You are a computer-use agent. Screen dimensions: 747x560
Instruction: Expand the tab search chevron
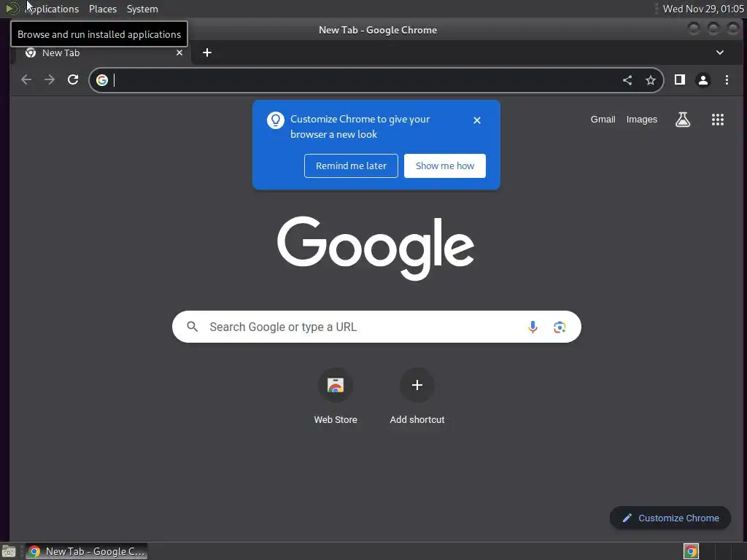coord(720,52)
